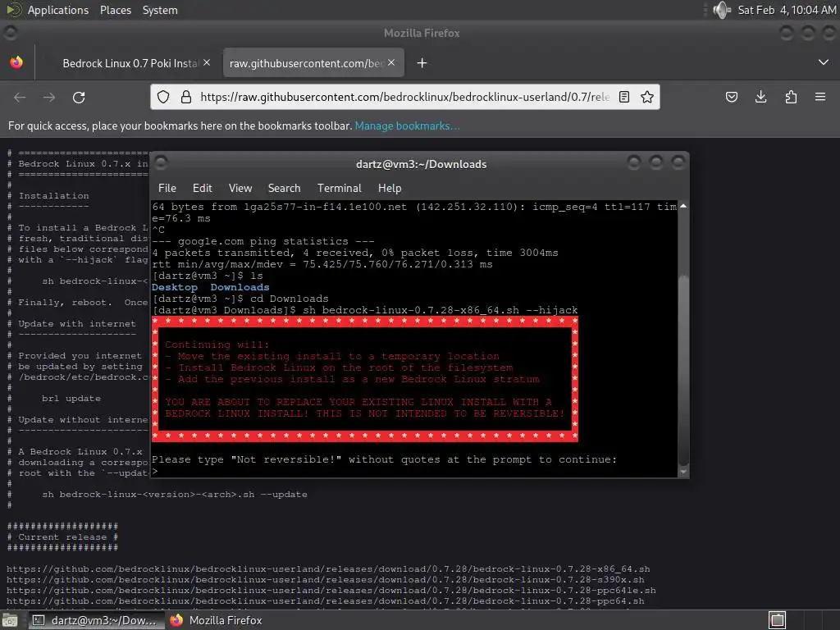Go forward one page in Firefox

(x=49, y=97)
